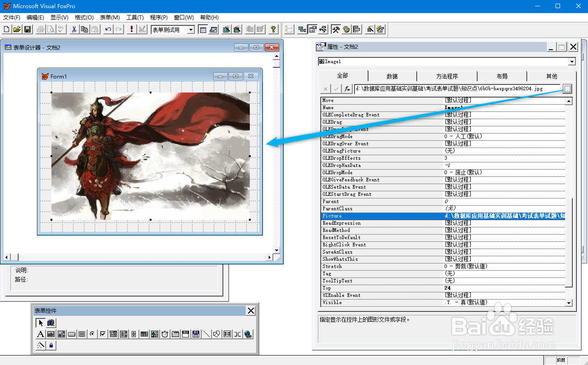588x365 pixels.
Task: Open the 格式(O) menu
Action: click(84, 17)
